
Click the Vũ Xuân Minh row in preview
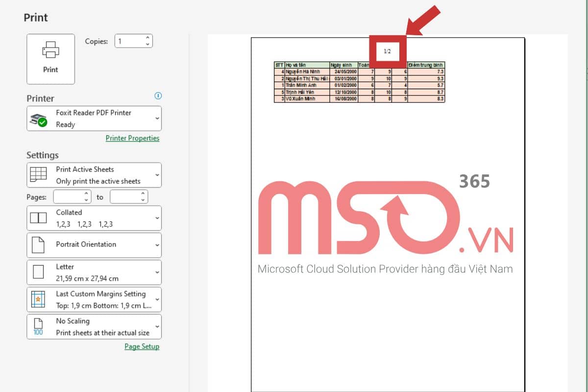tap(359, 99)
